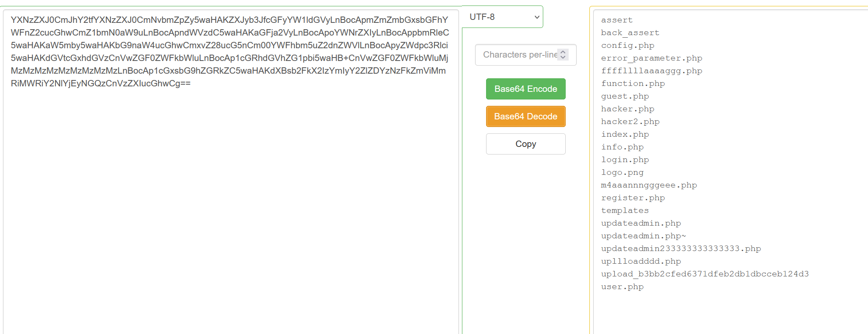The image size is (868, 334).
Task: Click the Base64 Encode button
Action: 525,89
